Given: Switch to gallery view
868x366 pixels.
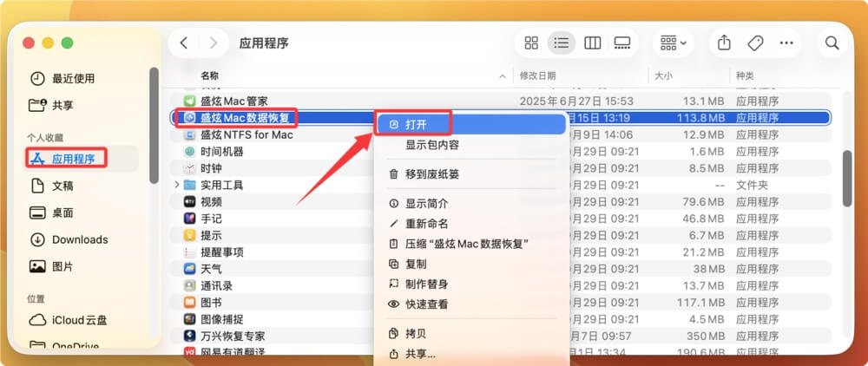Looking at the screenshot, I should pyautogui.click(x=622, y=43).
